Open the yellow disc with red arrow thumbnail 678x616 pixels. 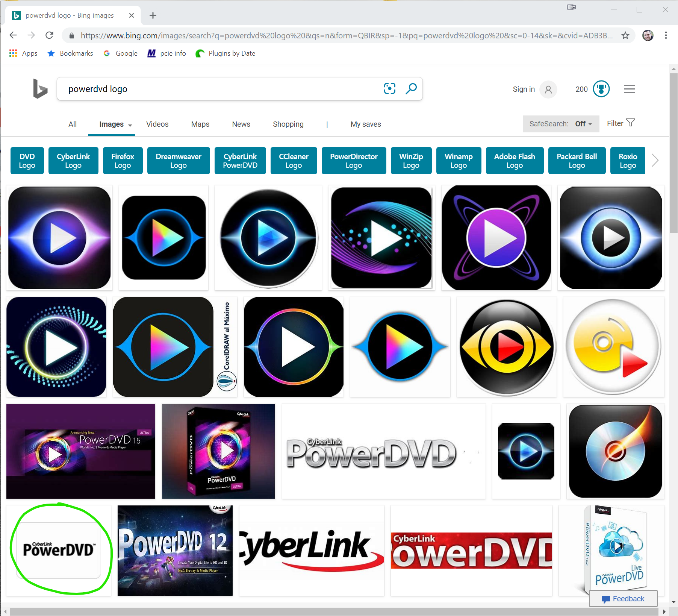pos(614,347)
